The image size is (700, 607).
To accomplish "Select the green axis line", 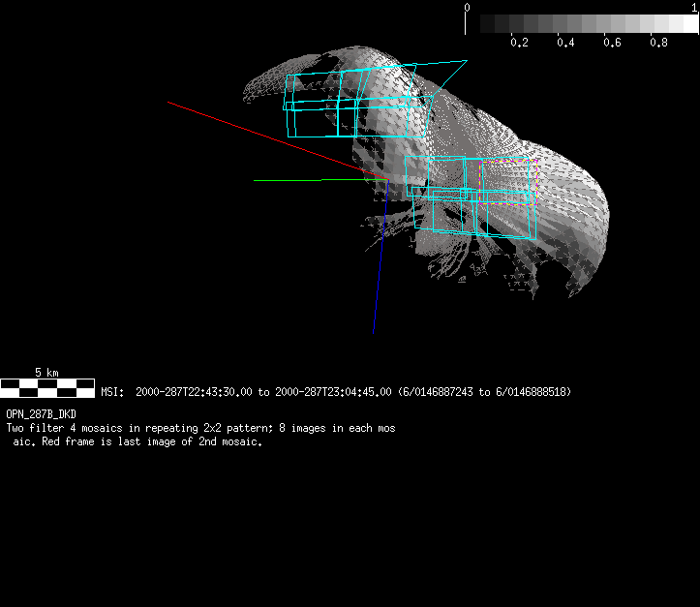I will click(x=287, y=180).
